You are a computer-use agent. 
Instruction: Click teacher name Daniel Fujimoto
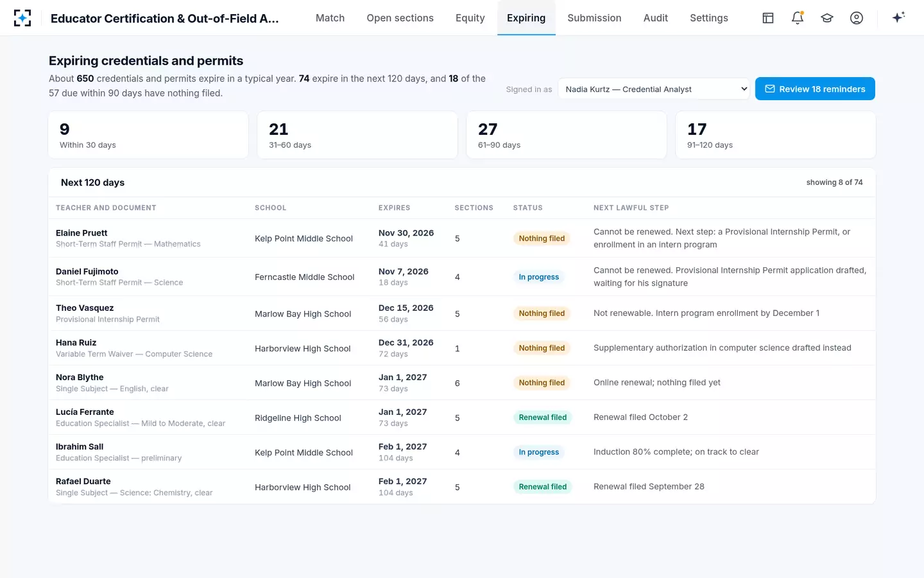pyautogui.click(x=87, y=272)
